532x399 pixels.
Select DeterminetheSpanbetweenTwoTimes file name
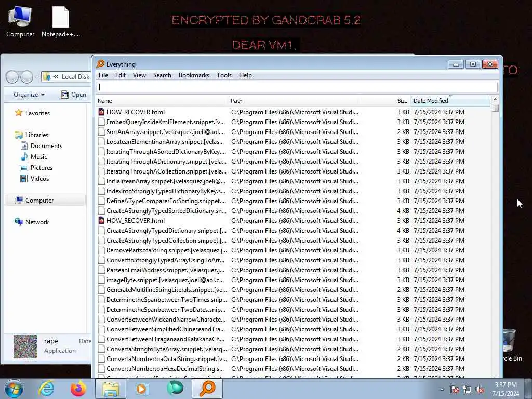pos(167,300)
